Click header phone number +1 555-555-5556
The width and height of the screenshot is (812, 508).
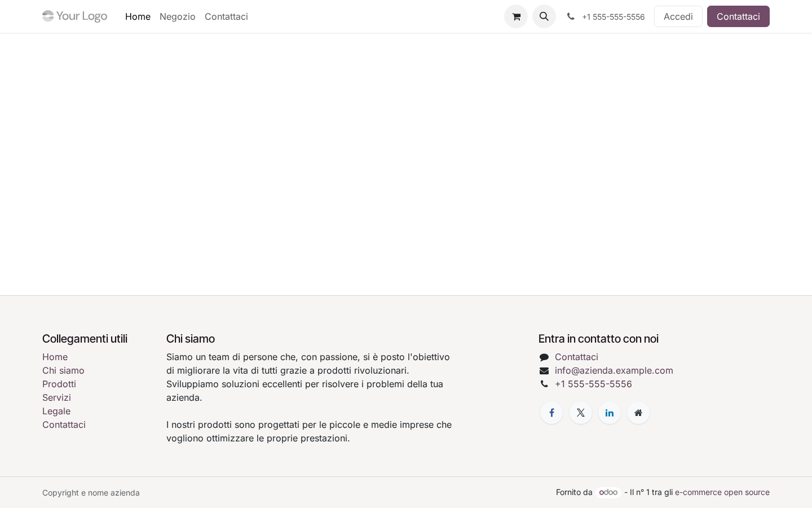(x=614, y=17)
